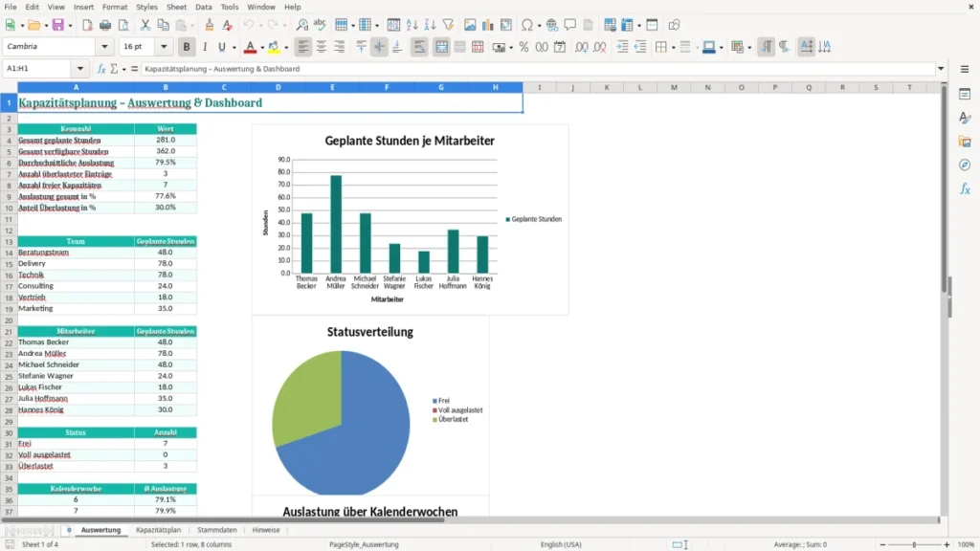980x551 pixels.
Task: Open the Format menu
Action: pyautogui.click(x=115, y=7)
